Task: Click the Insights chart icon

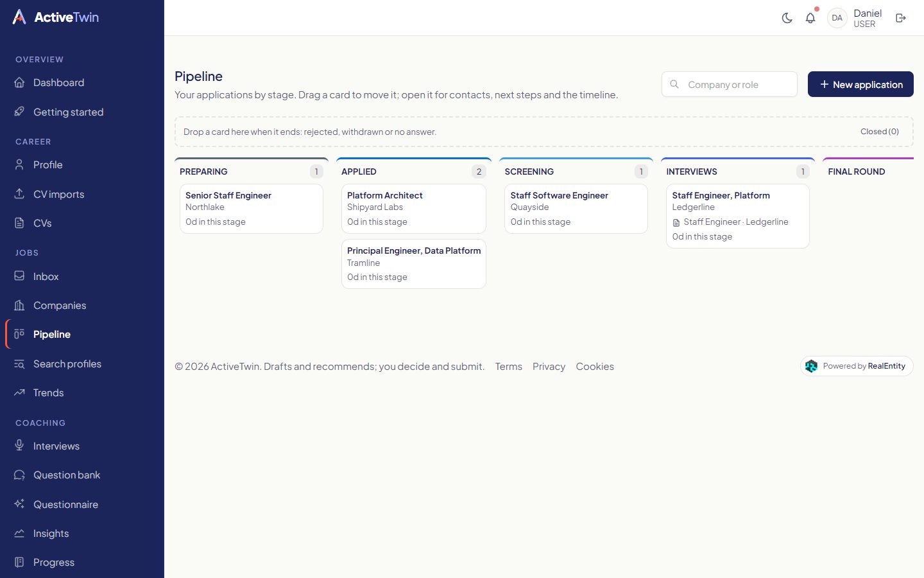Action: 19,533
